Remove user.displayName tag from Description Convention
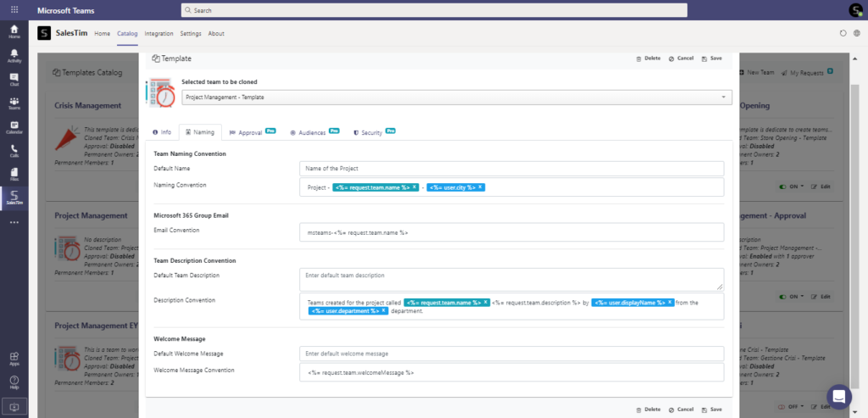 coord(670,303)
